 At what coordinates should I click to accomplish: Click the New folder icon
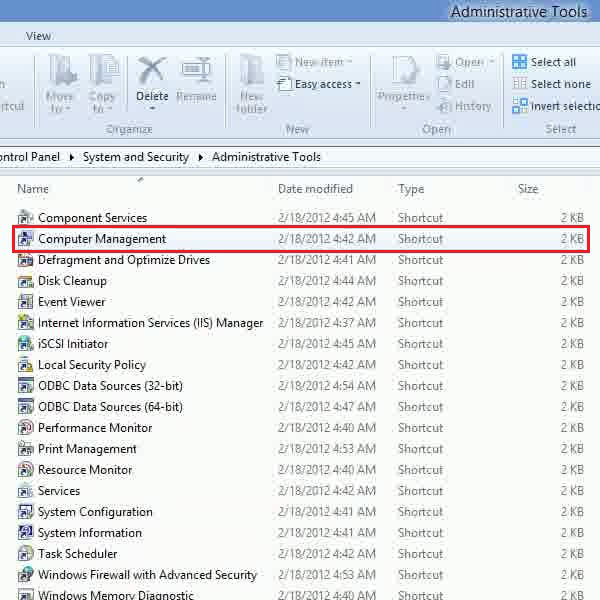[251, 71]
